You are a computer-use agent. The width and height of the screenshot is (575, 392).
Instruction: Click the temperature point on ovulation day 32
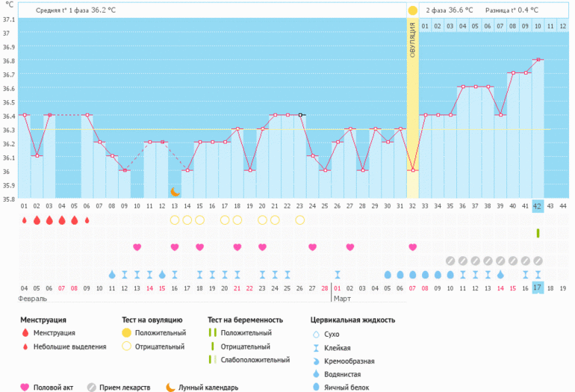(x=412, y=170)
